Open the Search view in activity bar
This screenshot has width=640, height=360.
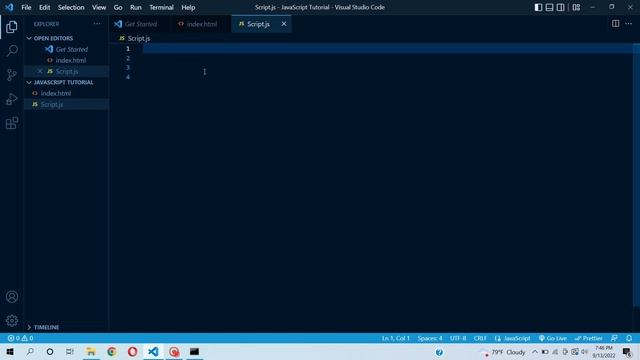12,51
